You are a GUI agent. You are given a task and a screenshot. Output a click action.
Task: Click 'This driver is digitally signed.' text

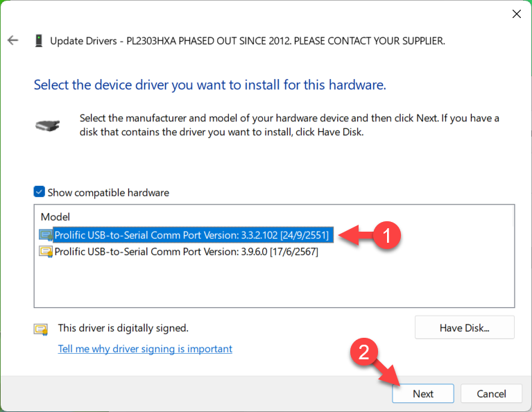click(123, 328)
